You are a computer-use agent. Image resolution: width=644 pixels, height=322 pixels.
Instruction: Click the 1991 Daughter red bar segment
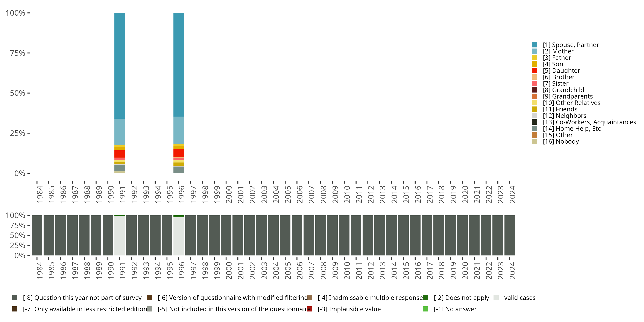point(120,153)
